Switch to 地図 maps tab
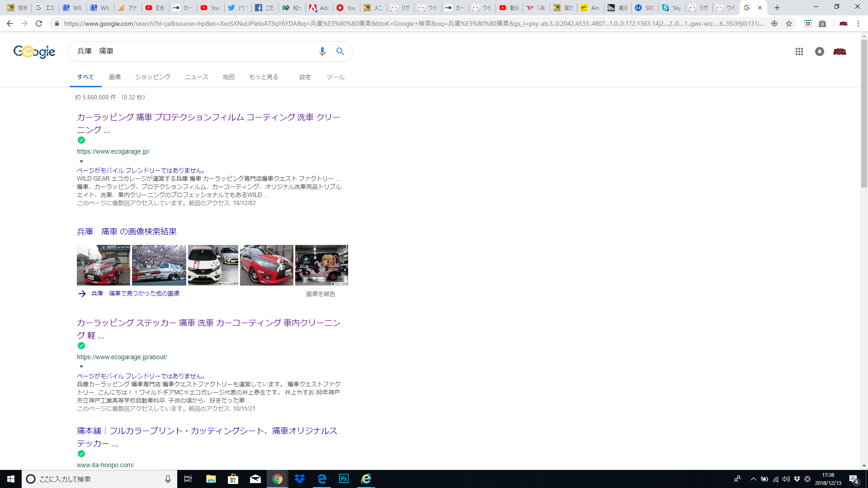The image size is (868, 488). tap(229, 77)
